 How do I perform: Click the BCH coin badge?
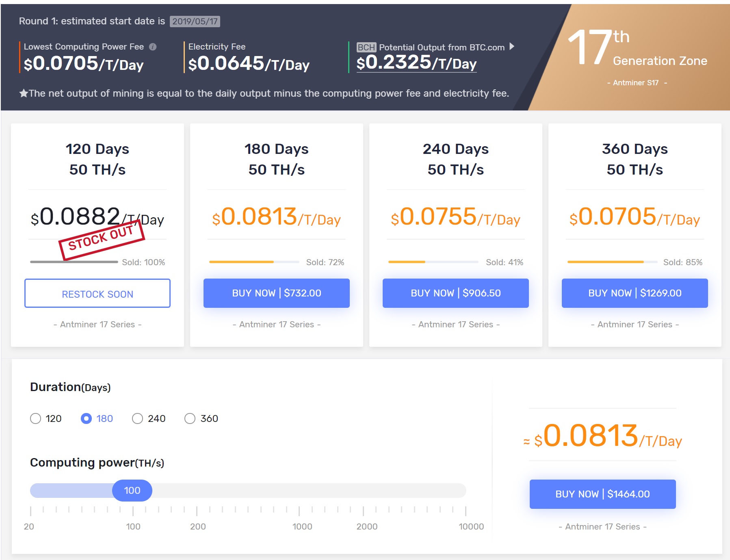click(366, 47)
